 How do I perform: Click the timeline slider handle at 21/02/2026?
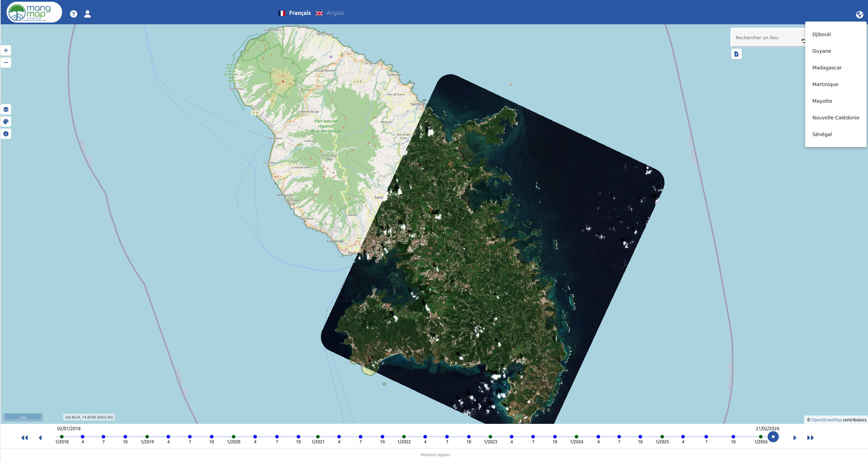773,437
